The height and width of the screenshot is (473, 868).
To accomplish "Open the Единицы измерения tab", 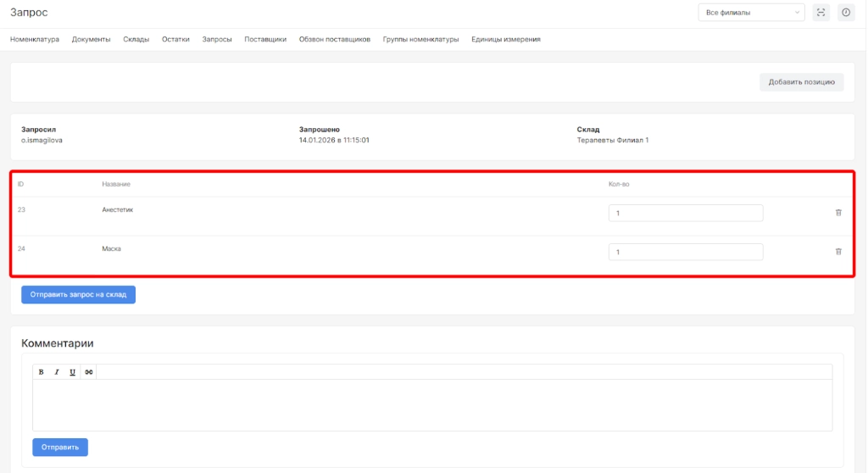I will 506,39.
